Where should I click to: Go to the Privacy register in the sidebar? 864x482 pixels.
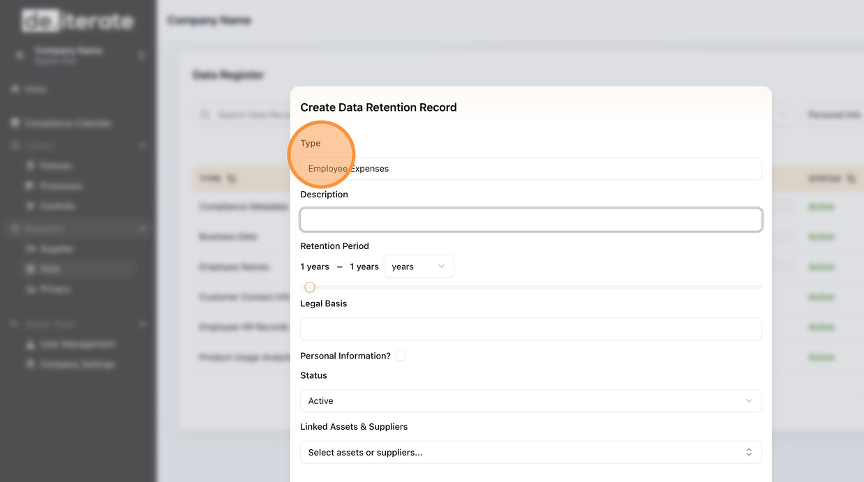[31, 289]
